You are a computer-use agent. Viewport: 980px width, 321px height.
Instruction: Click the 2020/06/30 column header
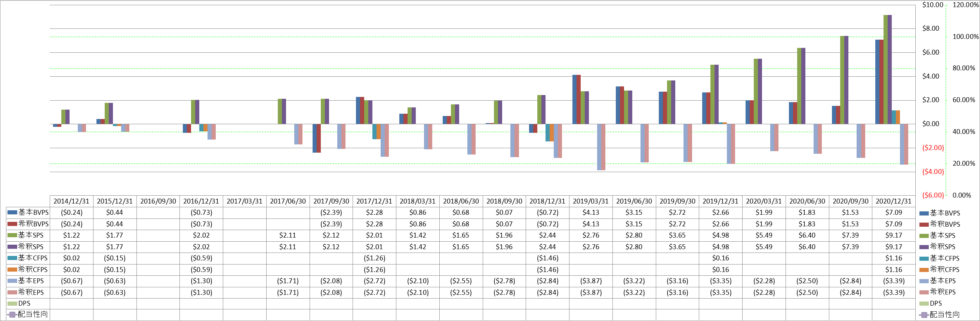(x=807, y=201)
